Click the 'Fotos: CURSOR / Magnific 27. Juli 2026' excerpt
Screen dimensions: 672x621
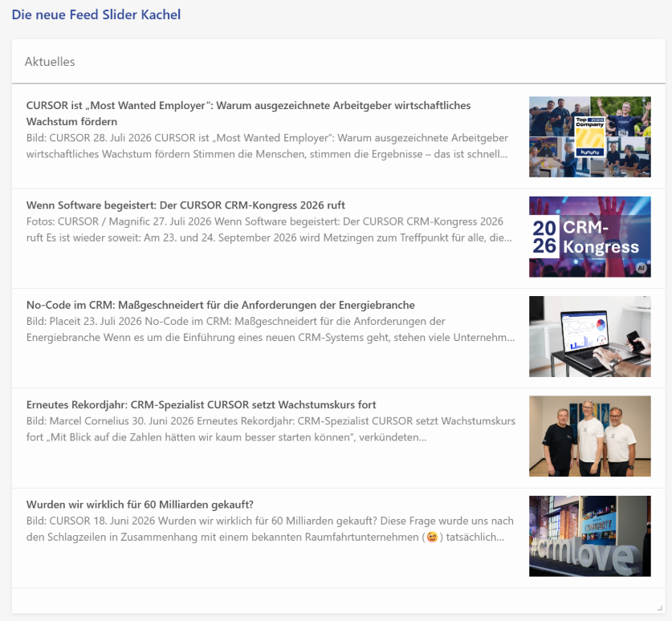[269, 229]
